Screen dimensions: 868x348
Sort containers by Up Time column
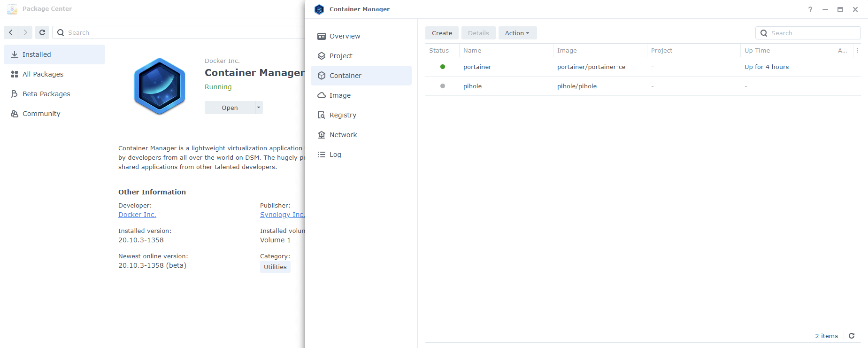click(x=787, y=50)
